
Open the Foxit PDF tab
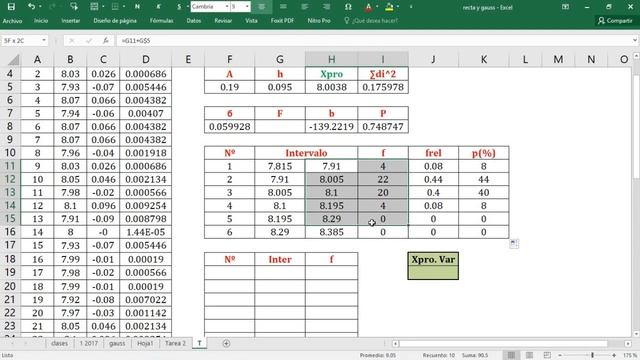(282, 20)
